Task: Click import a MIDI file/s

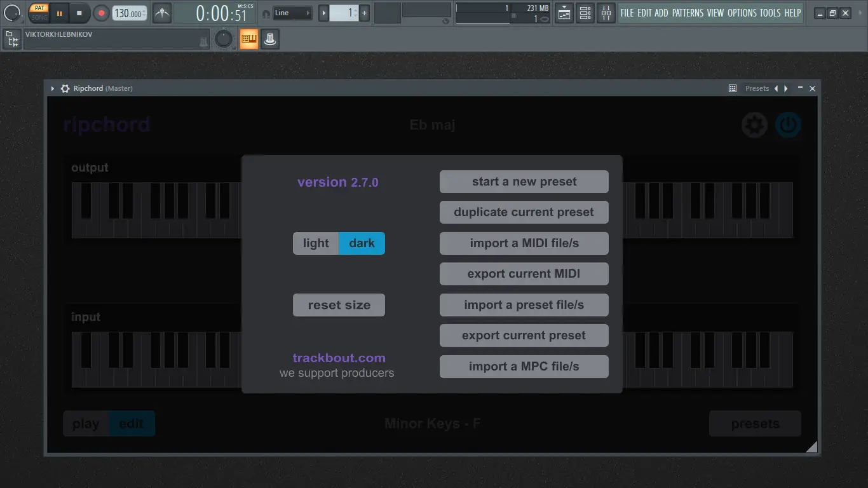Action: (524, 243)
